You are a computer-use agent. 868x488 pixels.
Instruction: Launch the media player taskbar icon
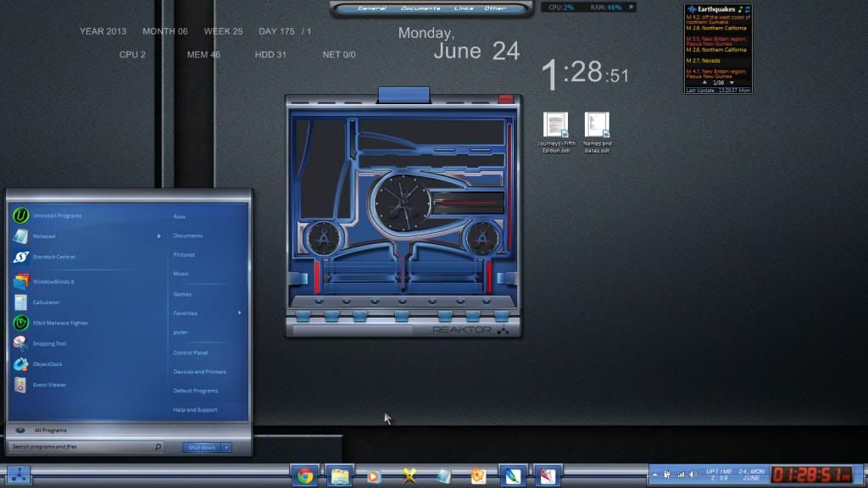(374, 476)
